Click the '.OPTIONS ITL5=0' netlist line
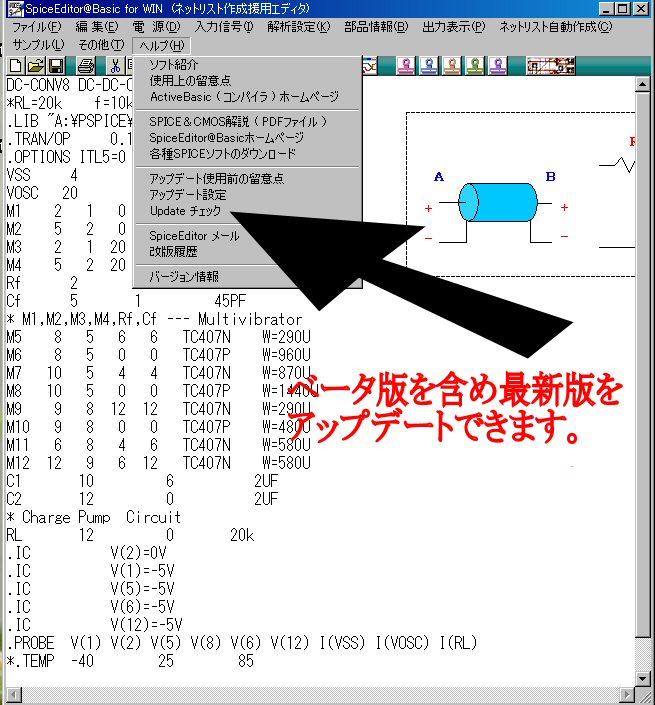Image resolution: width=655 pixels, height=705 pixels. pos(66,157)
